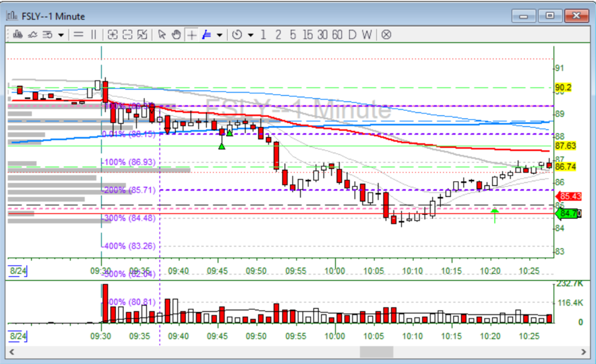Switch to the 60 minute timeframe
Image resolution: width=596 pixels, height=364 pixels.
pos(337,35)
